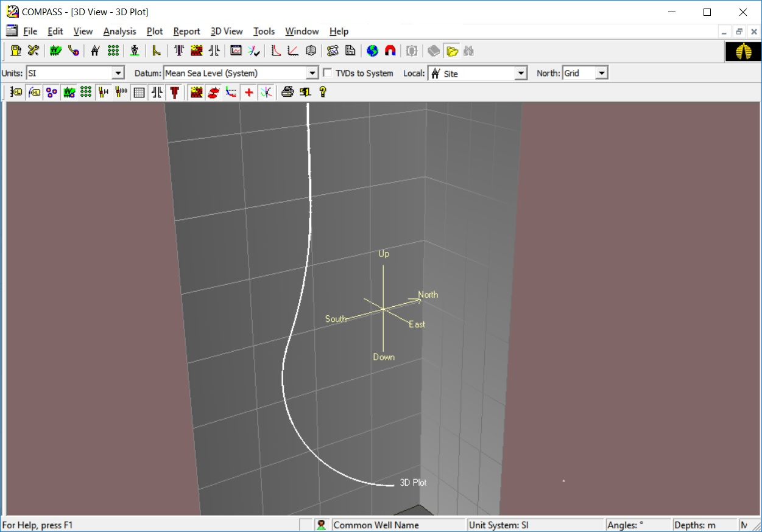This screenshot has width=762, height=532.
Task: Click the binoculars icon in the toolbar
Action: coord(468,51)
